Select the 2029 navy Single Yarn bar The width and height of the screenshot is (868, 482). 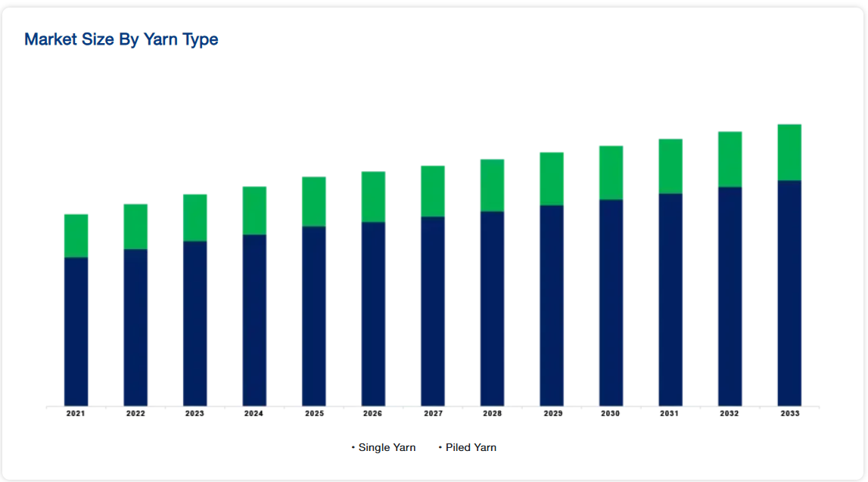tap(552, 306)
